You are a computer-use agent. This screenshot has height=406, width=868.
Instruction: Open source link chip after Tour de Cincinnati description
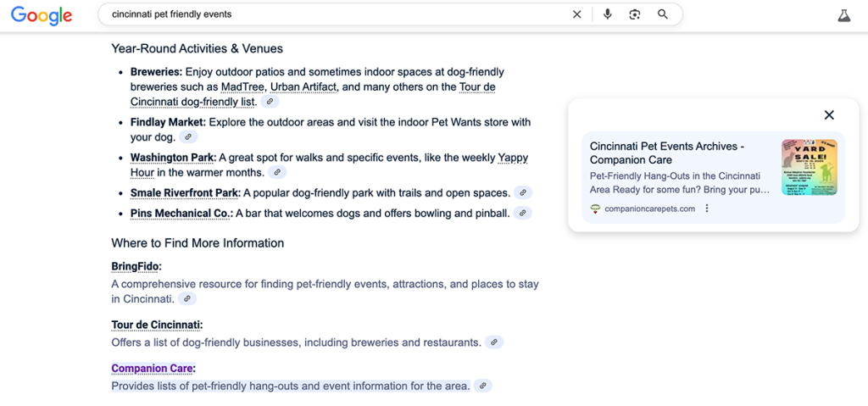tap(494, 342)
